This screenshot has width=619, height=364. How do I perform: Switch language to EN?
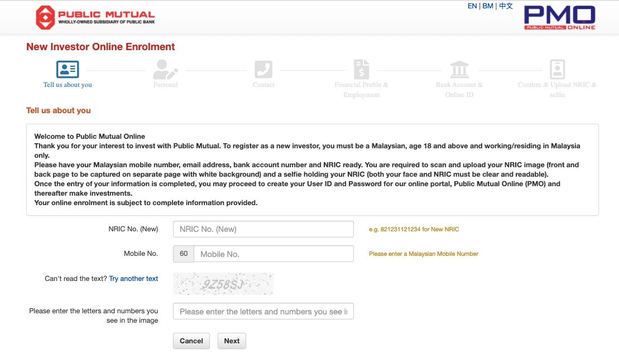472,6
